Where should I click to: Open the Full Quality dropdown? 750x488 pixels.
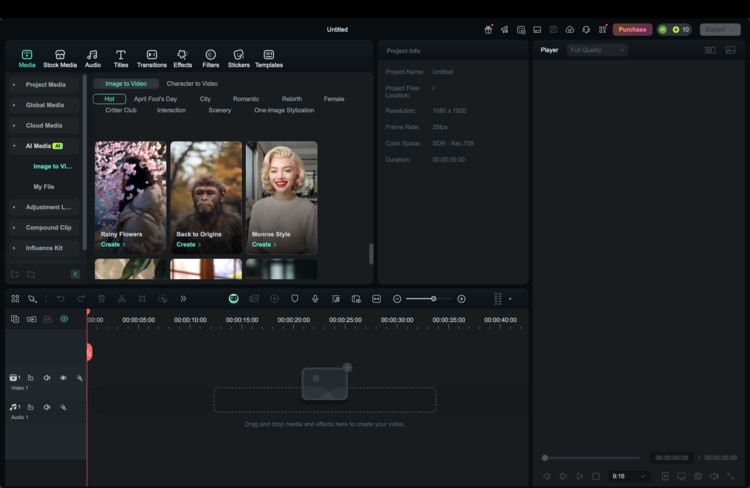[x=597, y=50]
